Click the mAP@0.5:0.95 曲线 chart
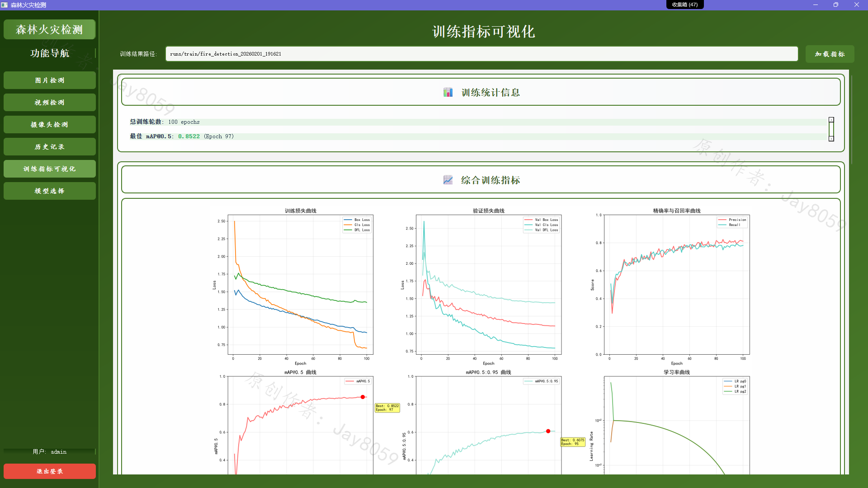The width and height of the screenshot is (868, 488). (x=489, y=425)
